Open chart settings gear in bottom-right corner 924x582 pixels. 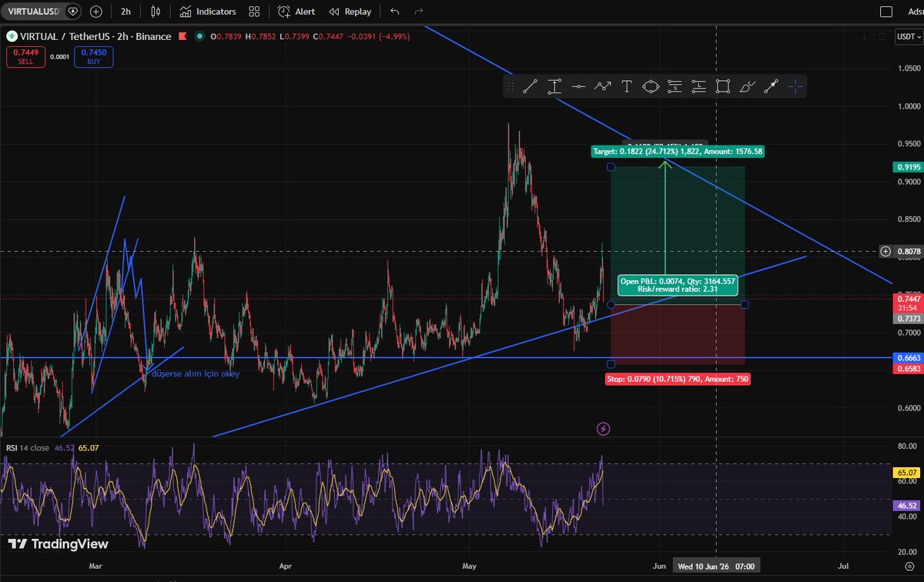click(909, 566)
